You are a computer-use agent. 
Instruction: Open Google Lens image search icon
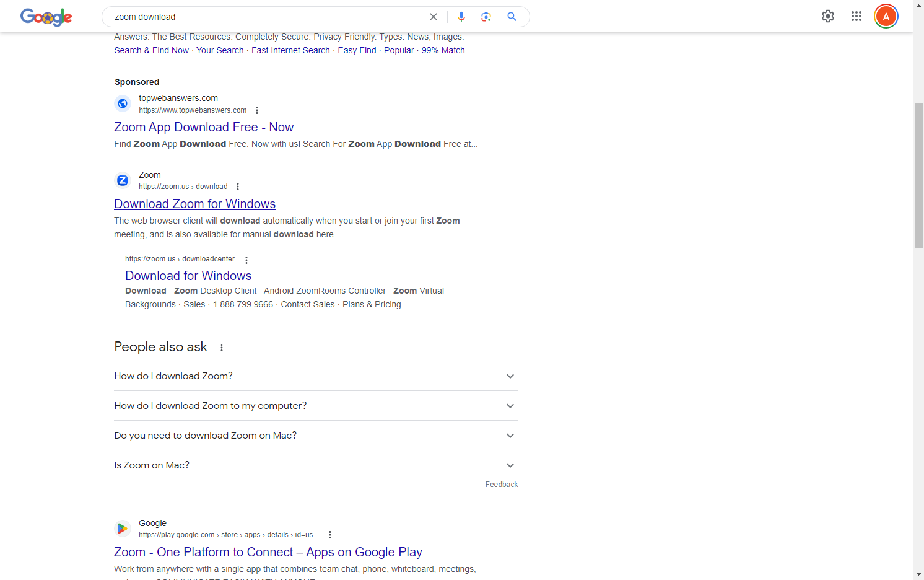[x=486, y=17]
